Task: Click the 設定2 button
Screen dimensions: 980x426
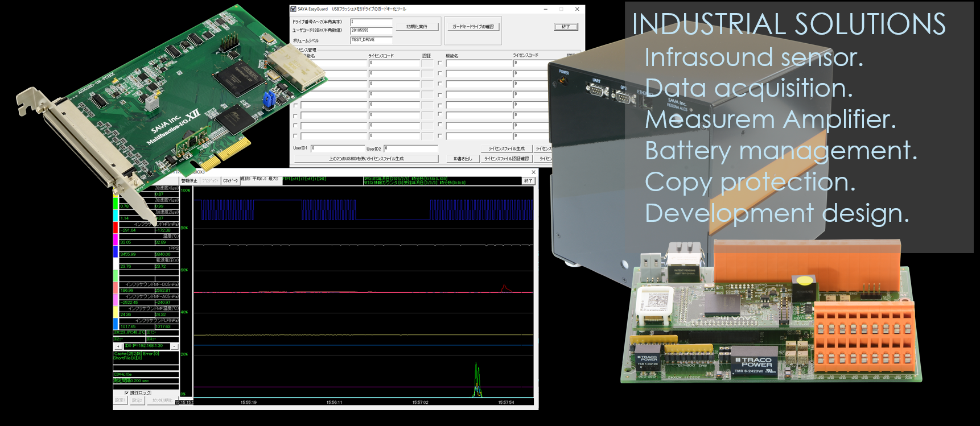Action: 137,400
